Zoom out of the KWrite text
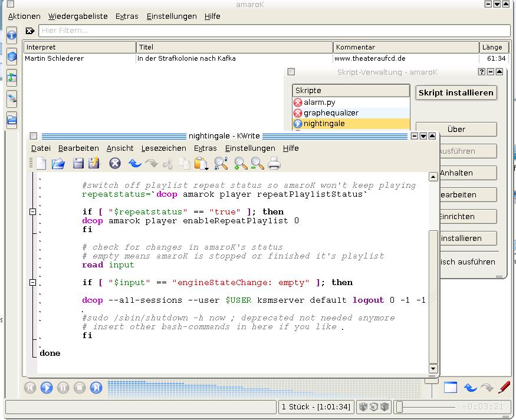The height and width of the screenshot is (420, 516). click(x=257, y=163)
